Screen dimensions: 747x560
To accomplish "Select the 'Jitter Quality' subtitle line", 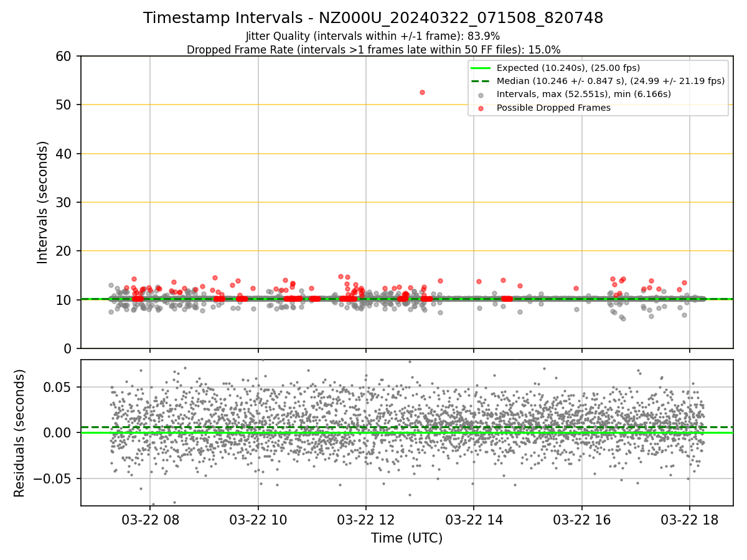I will [373, 37].
